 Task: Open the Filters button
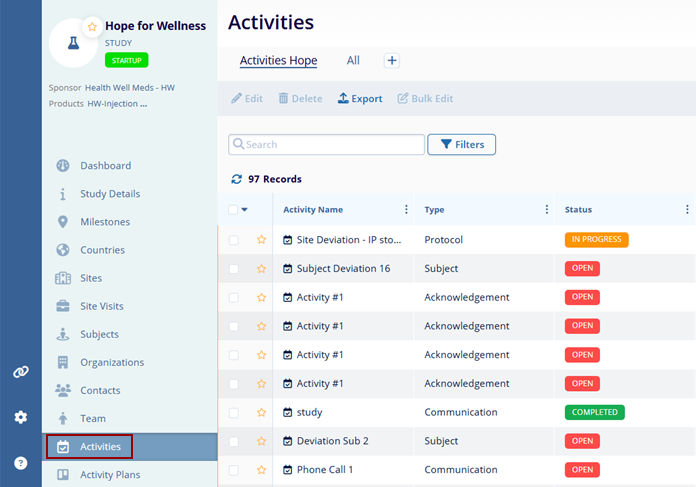coord(461,145)
